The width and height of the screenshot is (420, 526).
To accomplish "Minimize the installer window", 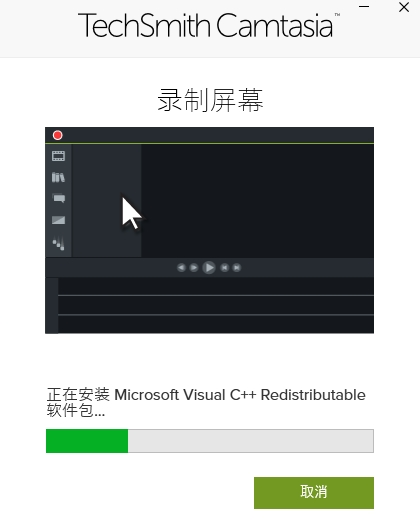I will point(364,7).
